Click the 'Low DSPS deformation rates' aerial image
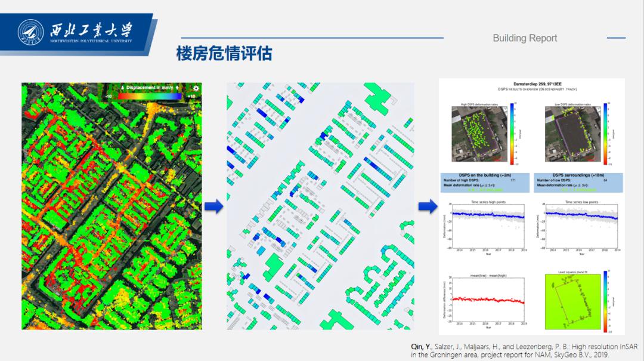Screen dimensions: 644x361 click(572, 134)
